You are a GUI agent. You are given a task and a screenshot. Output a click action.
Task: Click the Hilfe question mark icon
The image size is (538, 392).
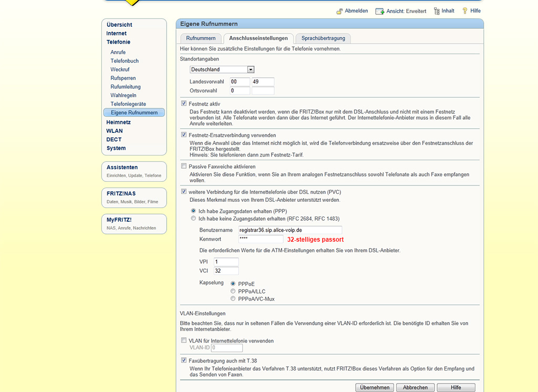click(x=464, y=11)
